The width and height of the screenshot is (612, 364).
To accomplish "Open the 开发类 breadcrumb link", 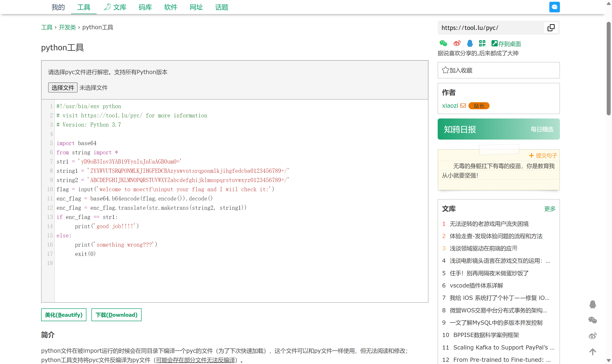I will point(67,27).
